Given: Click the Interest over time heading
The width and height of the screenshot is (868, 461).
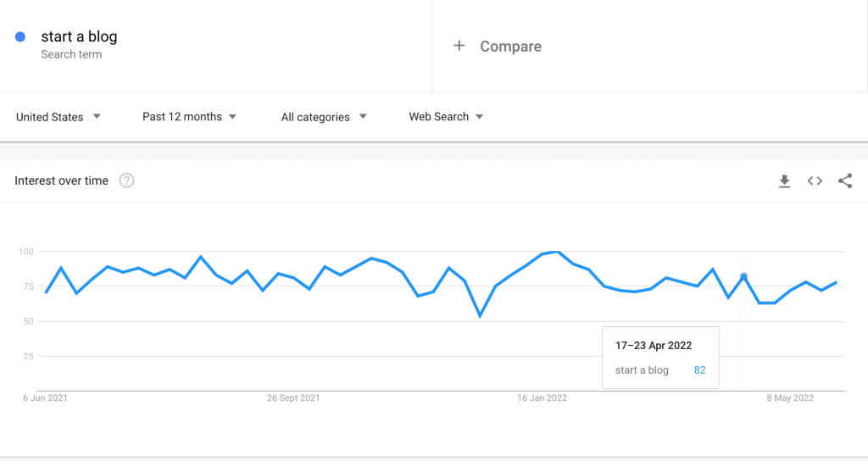Looking at the screenshot, I should coord(62,181).
